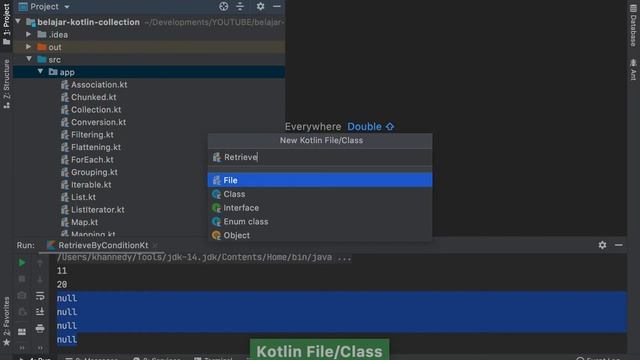Open Map.kt file
This screenshot has height=360, width=640.
click(84, 222)
